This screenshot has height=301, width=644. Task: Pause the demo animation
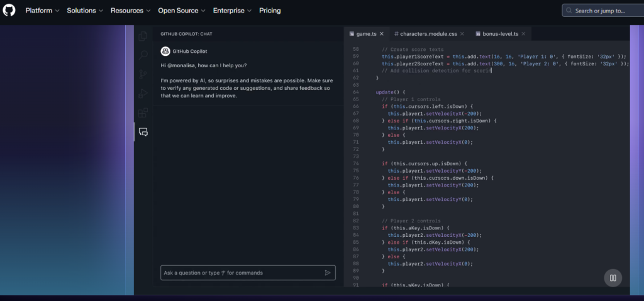613,278
